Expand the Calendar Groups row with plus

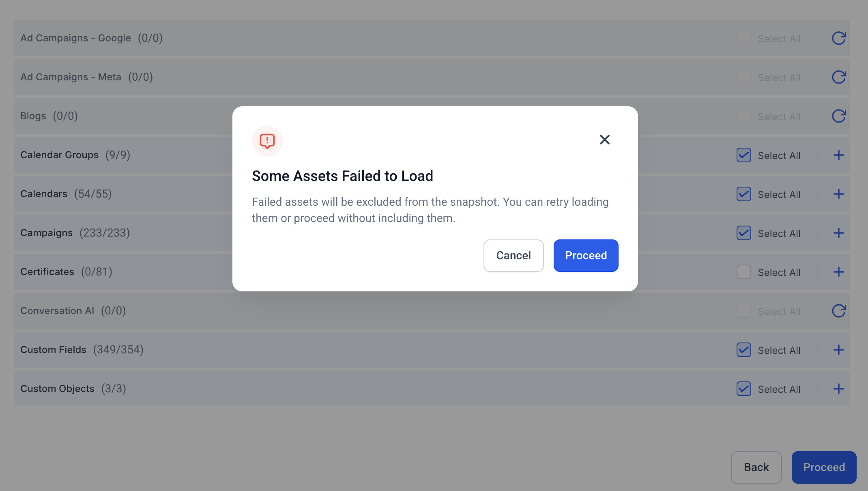click(838, 155)
